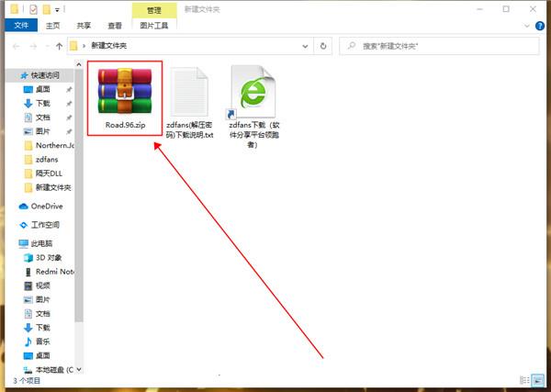
Task: Click the search magnifier icon
Action: pyautogui.click(x=351, y=46)
